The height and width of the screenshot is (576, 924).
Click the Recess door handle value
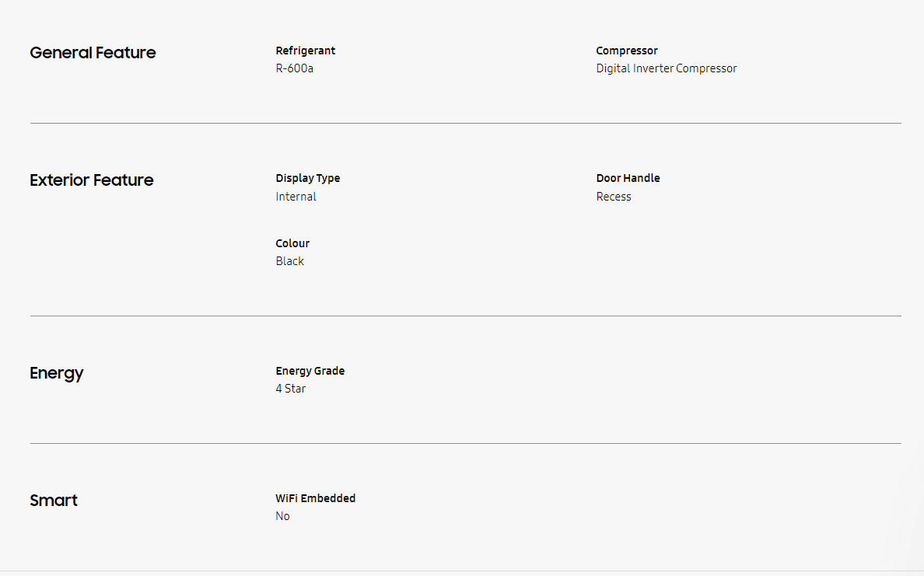click(614, 197)
